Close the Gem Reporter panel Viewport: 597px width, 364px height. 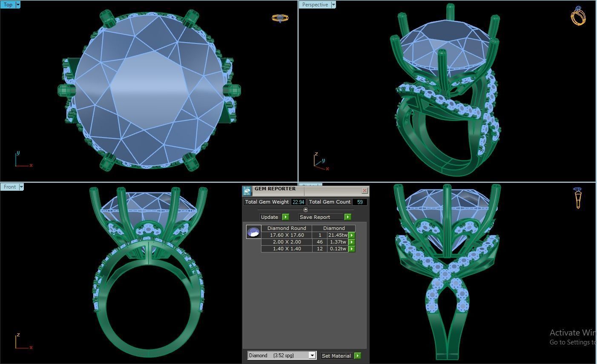[365, 191]
